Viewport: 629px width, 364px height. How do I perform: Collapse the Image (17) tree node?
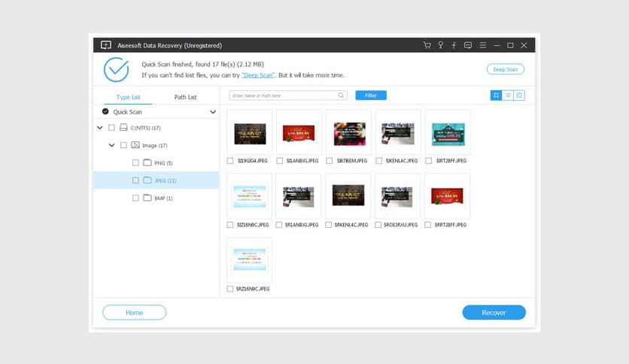(x=112, y=145)
